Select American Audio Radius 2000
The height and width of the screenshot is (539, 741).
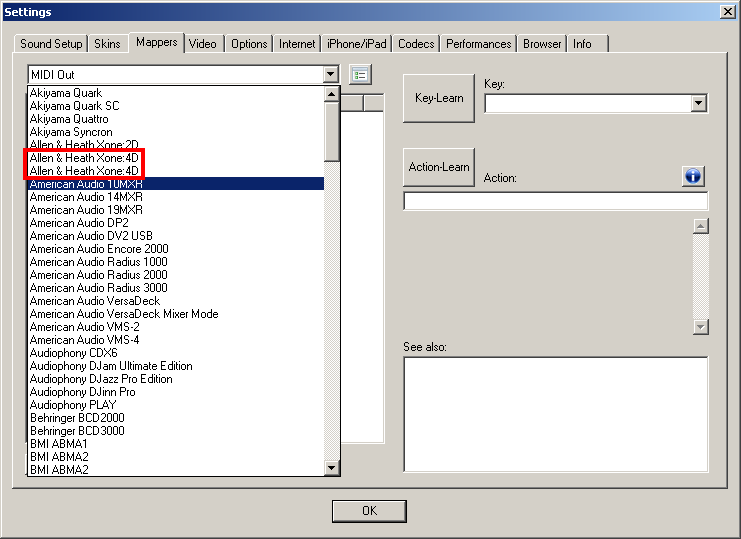click(x=176, y=275)
